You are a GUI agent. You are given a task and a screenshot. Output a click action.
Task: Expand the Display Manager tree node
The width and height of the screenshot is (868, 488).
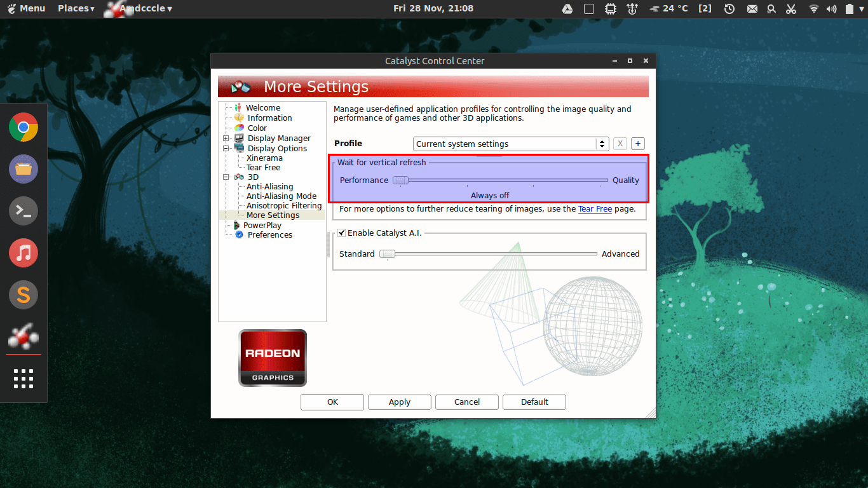[x=226, y=138]
